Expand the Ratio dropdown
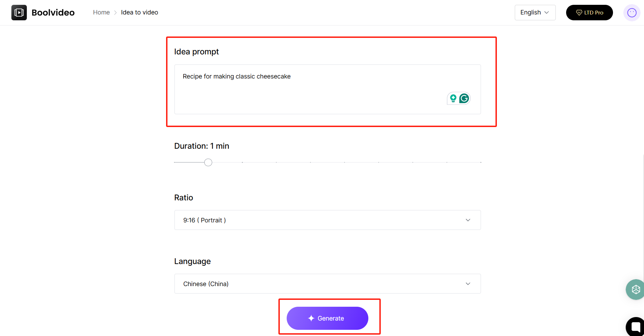 click(327, 220)
